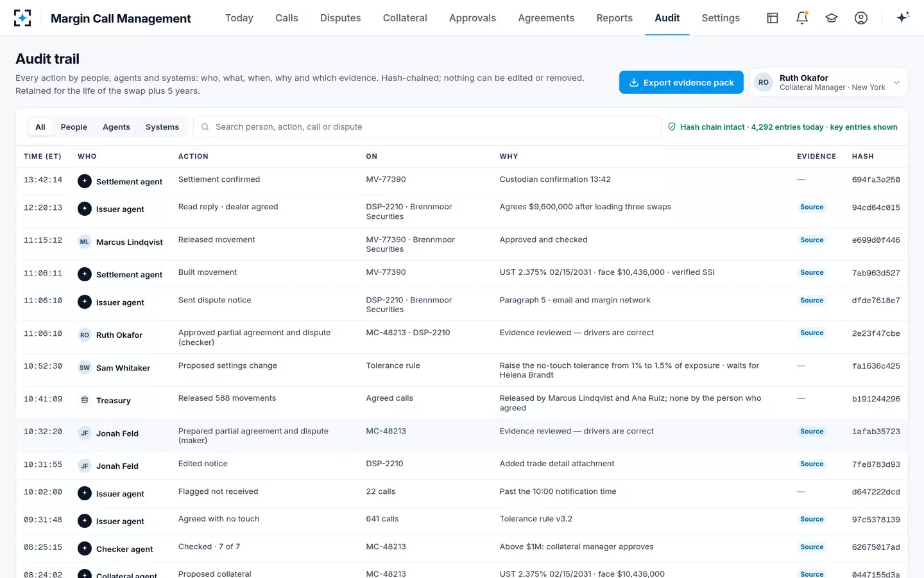Open Source for Released movement row
The image size is (924, 578).
[812, 240]
